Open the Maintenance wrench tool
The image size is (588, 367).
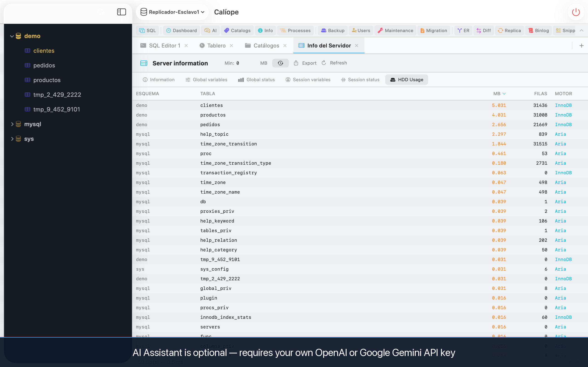tap(395, 30)
